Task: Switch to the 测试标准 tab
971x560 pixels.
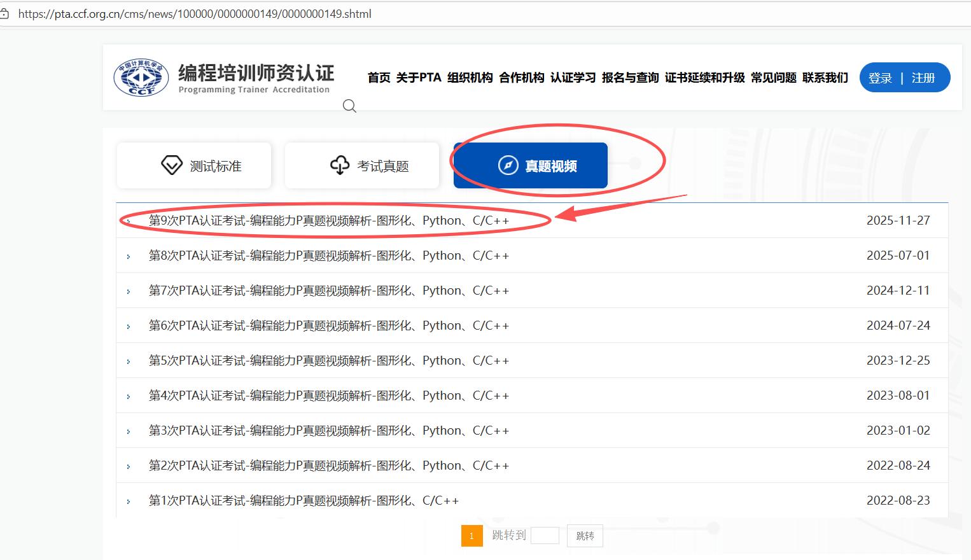Action: (194, 165)
